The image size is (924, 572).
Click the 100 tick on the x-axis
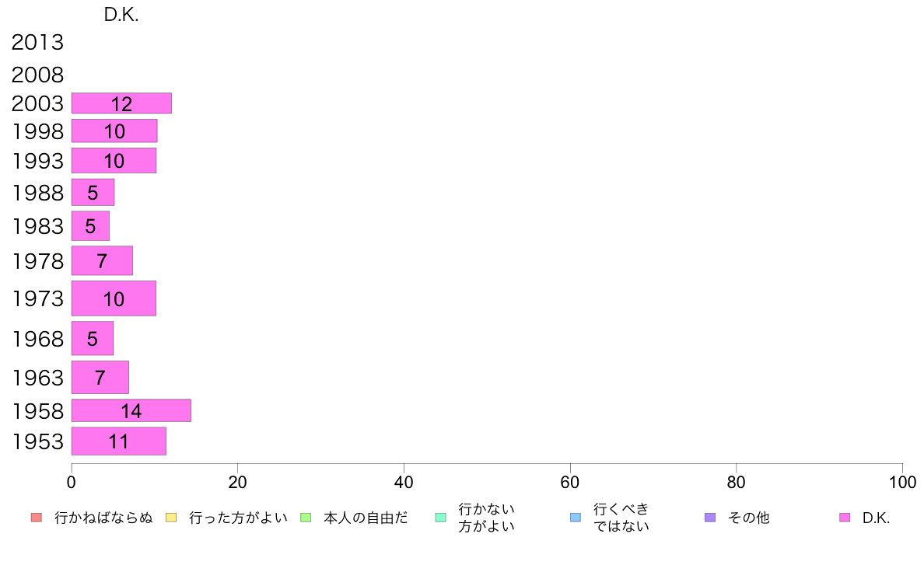pyautogui.click(x=902, y=483)
